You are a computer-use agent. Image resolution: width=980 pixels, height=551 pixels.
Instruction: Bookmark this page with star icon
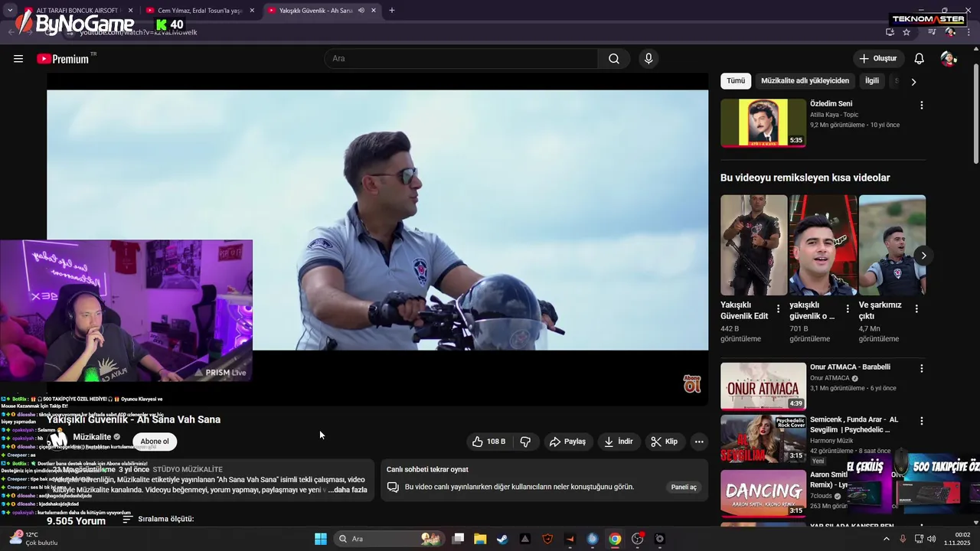(x=906, y=32)
